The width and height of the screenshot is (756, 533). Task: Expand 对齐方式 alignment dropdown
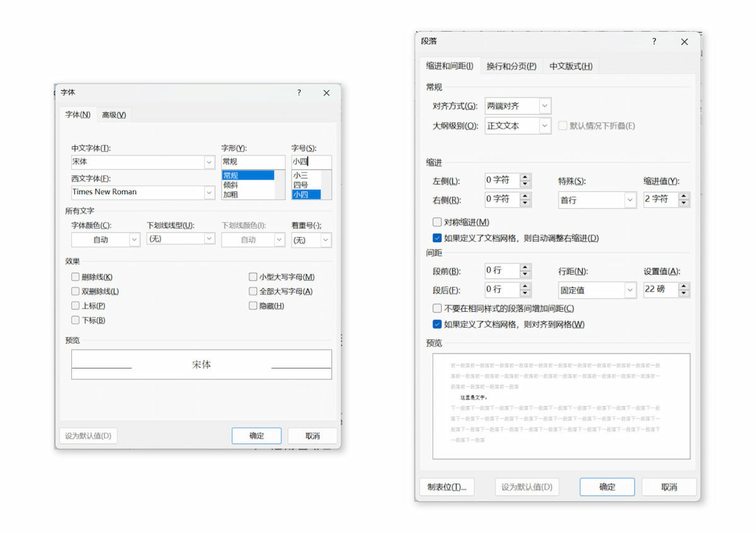[x=545, y=106]
